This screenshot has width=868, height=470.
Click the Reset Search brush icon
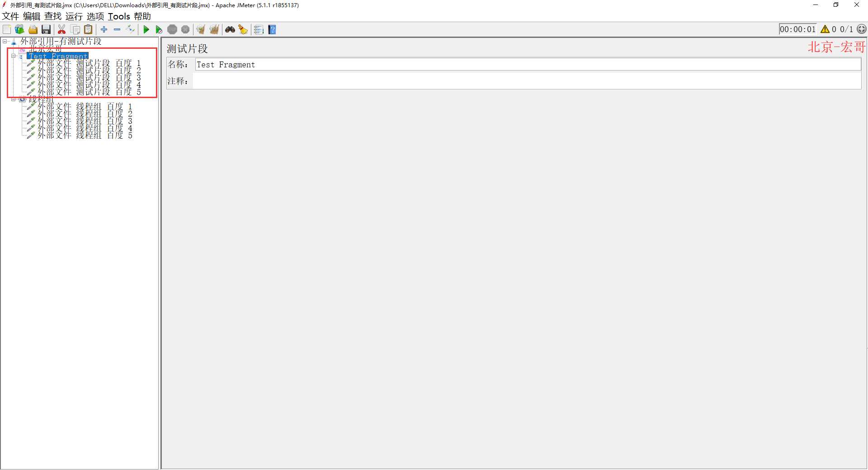click(x=243, y=29)
